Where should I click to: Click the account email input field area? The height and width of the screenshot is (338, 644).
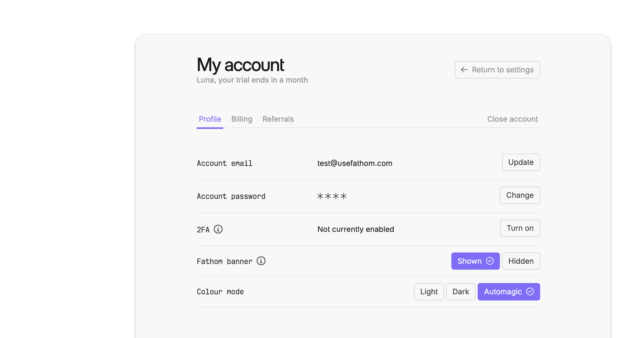[355, 163]
